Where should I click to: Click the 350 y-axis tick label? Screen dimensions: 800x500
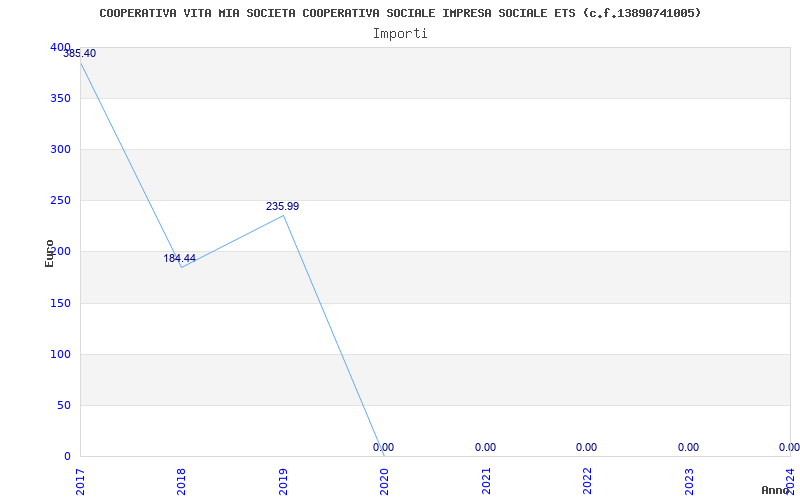[60, 98]
